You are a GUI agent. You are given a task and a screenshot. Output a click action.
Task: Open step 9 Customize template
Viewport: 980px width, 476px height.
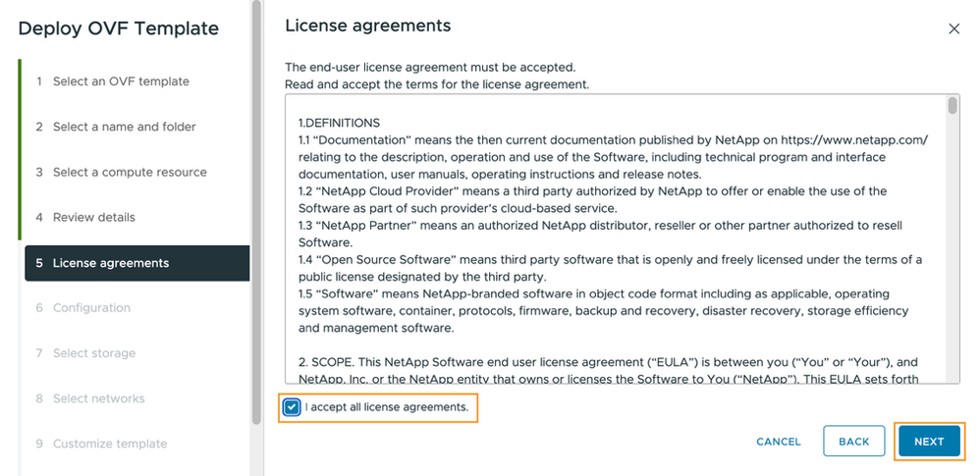[111, 444]
